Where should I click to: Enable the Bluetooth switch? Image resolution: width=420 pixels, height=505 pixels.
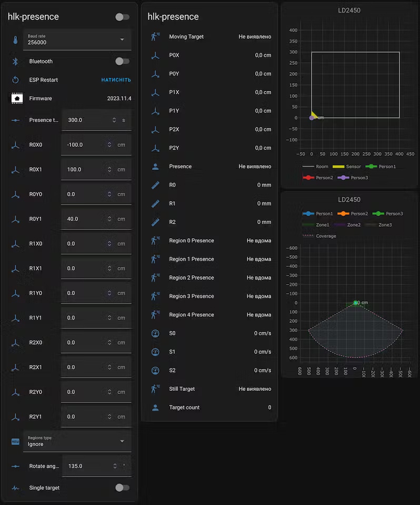click(122, 62)
